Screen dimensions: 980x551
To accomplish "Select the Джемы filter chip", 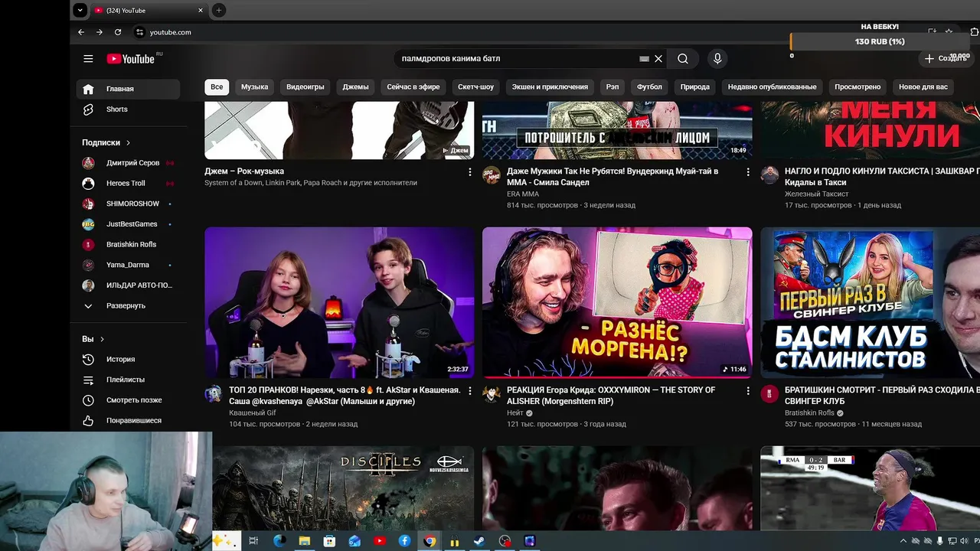I will click(355, 86).
